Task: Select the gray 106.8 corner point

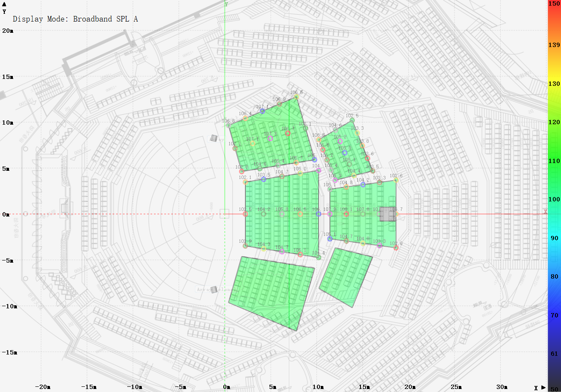Action: tap(229, 125)
